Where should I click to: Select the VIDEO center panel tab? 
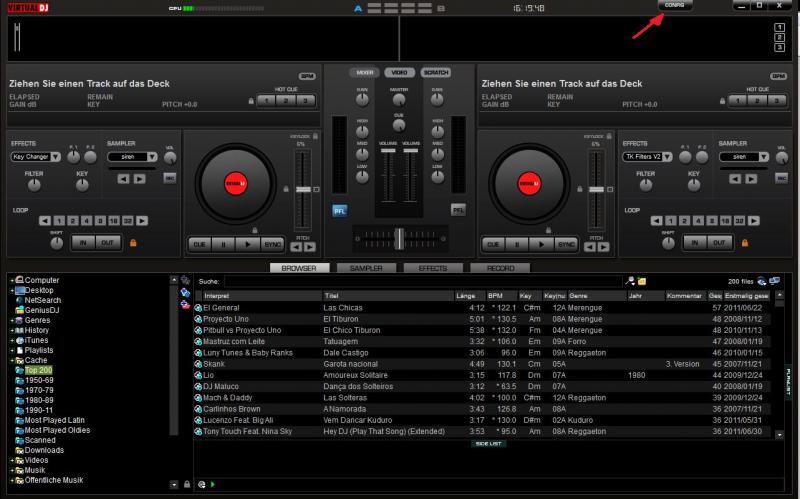(399, 72)
